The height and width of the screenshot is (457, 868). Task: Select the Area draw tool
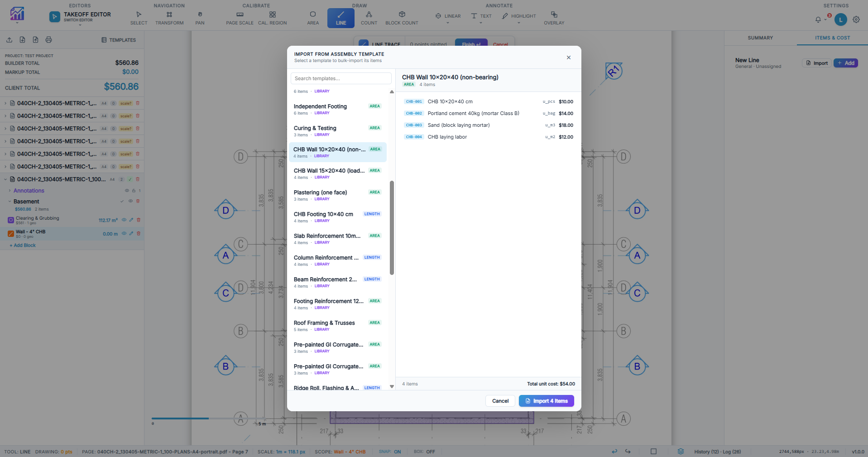(312, 18)
